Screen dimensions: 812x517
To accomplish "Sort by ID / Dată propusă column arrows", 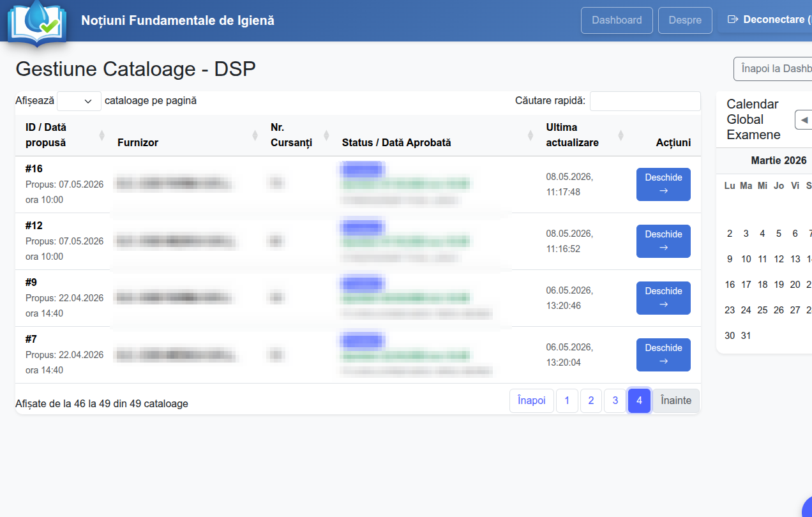I will click(101, 135).
